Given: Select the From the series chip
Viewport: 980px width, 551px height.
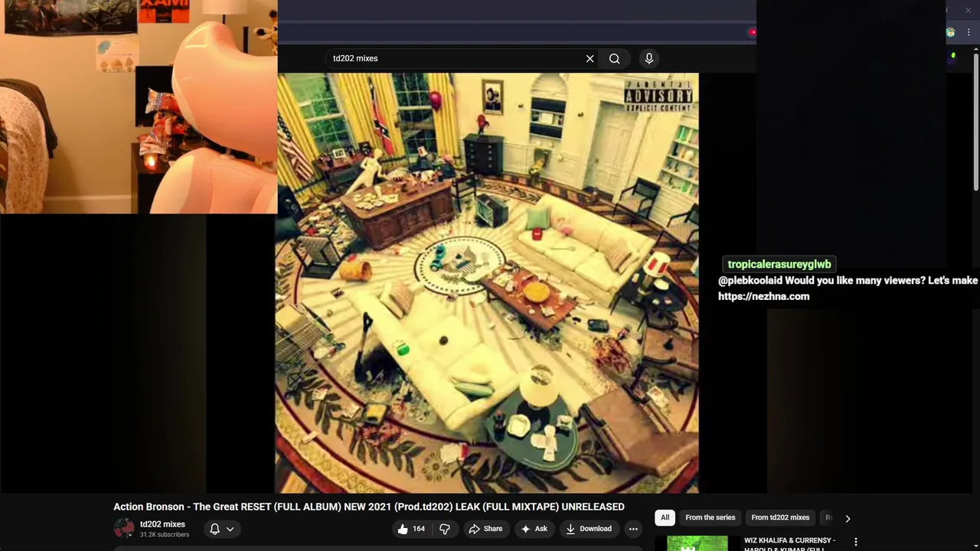Looking at the screenshot, I should coord(710,517).
